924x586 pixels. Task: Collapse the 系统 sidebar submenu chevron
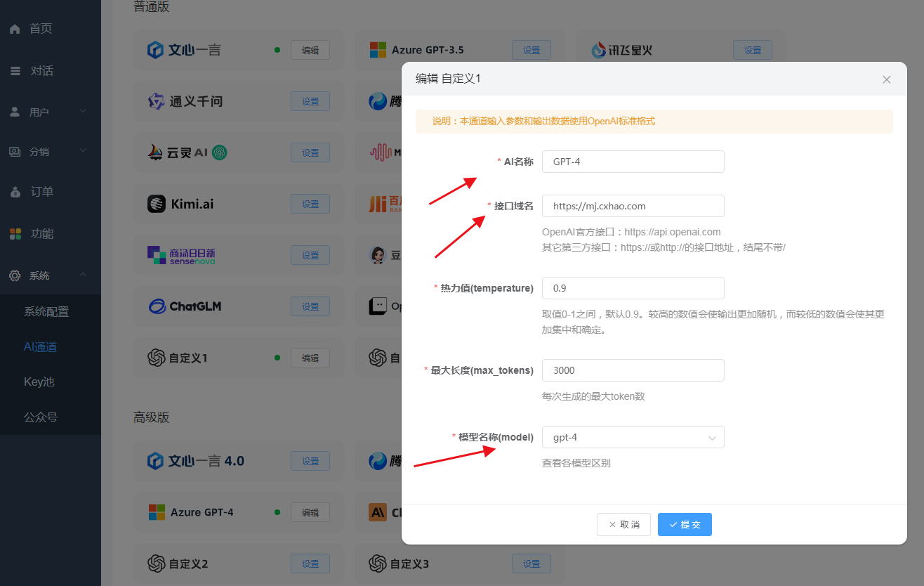tap(83, 275)
